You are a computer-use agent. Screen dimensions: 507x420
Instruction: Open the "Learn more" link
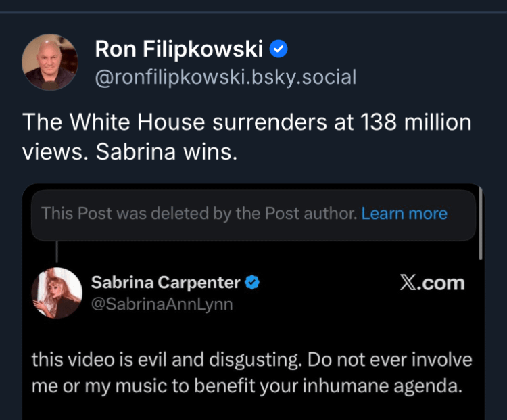pyautogui.click(x=404, y=214)
